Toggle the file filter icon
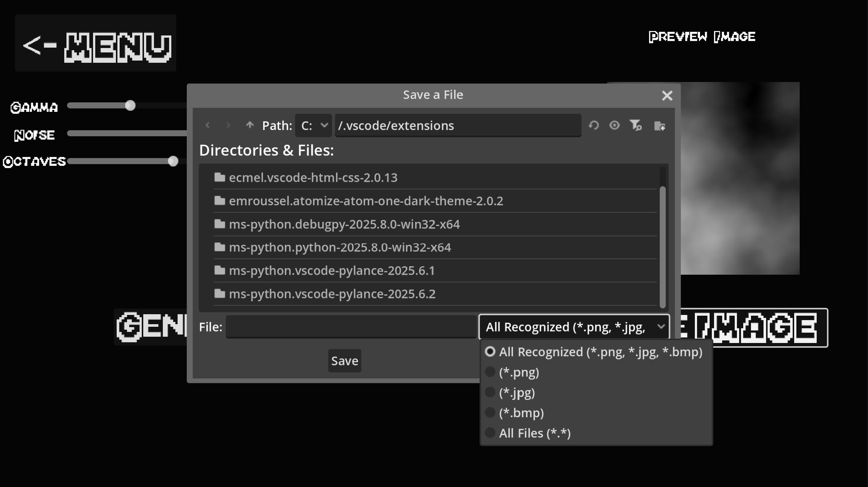 click(635, 126)
